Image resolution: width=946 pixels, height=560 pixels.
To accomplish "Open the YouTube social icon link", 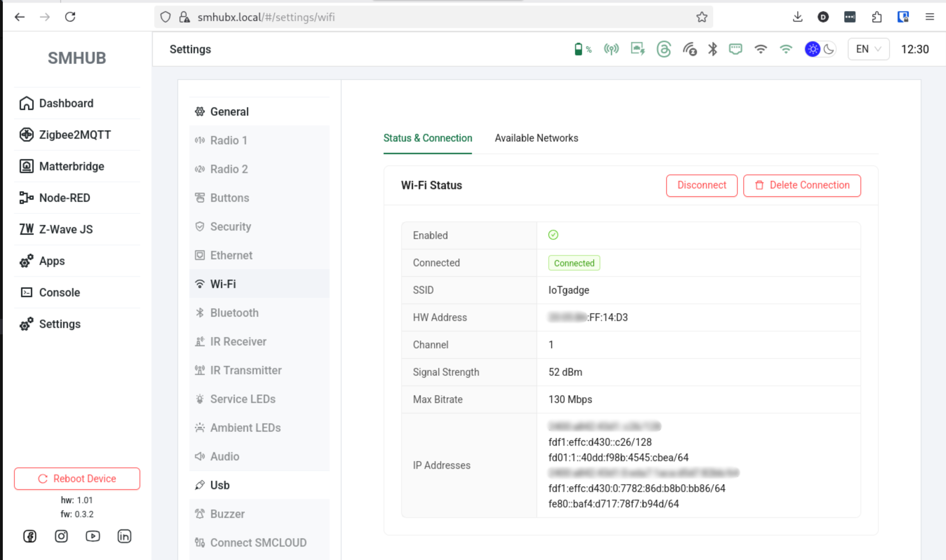I will pos(93,536).
